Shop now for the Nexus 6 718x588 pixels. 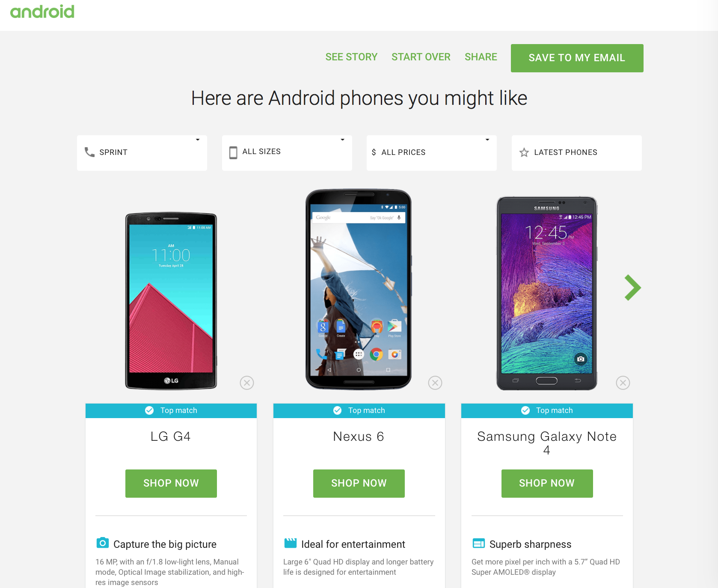pyautogui.click(x=359, y=484)
